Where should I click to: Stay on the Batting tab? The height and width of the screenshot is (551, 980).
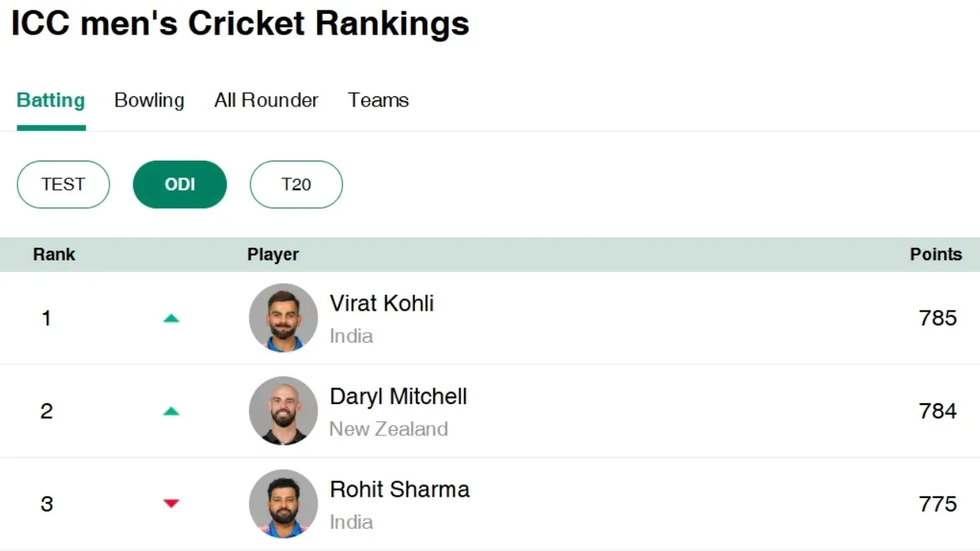pos(51,100)
